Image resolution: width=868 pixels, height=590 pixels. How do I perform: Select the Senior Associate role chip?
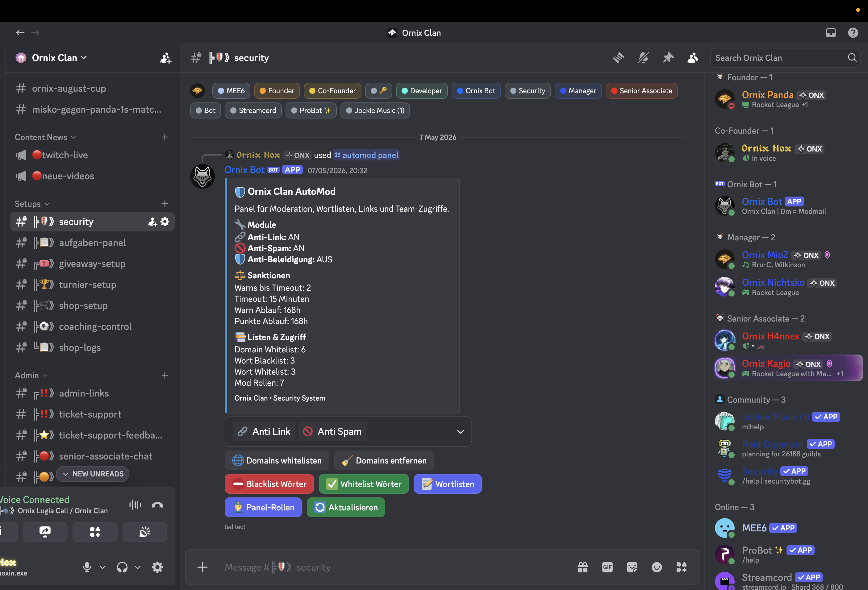[641, 91]
